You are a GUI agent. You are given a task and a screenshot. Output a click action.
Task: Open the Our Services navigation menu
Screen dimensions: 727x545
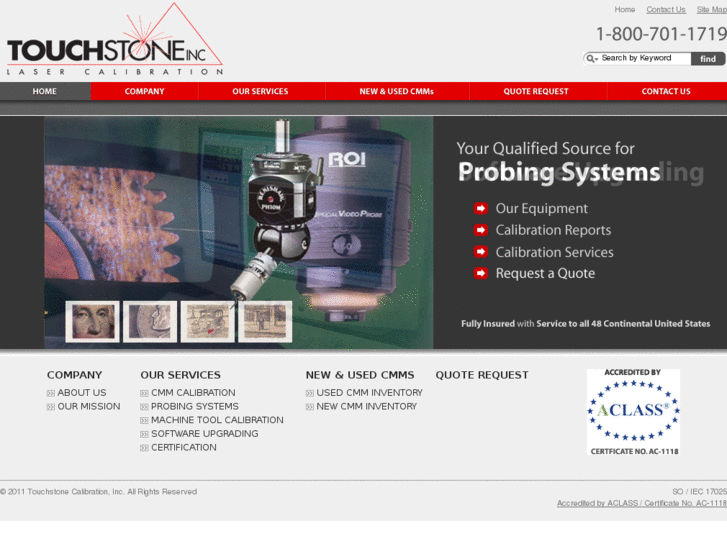[260, 91]
